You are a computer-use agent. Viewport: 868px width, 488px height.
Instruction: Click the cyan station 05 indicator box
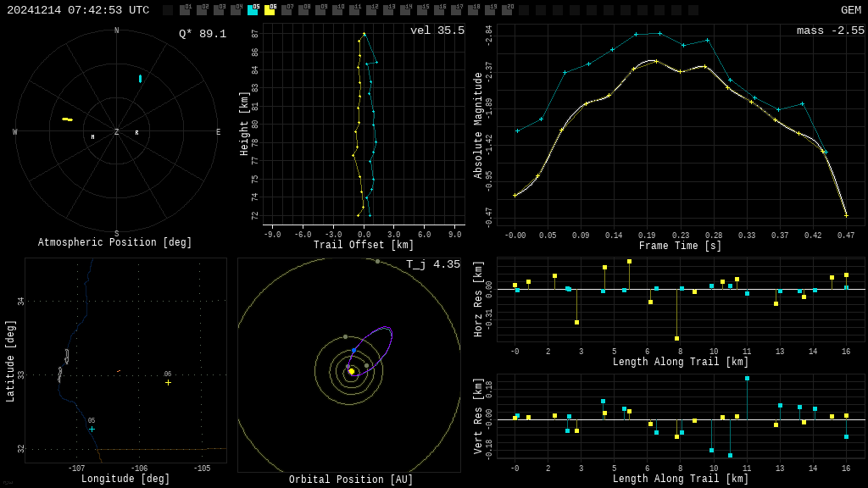(253, 10)
